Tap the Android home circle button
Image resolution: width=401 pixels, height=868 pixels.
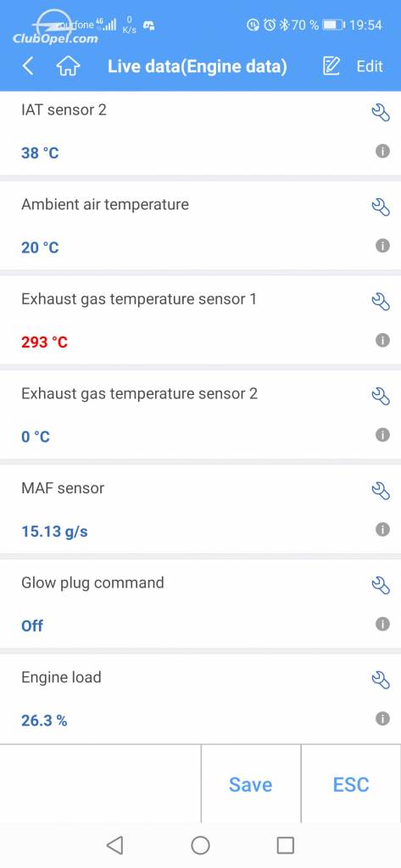[x=200, y=845]
